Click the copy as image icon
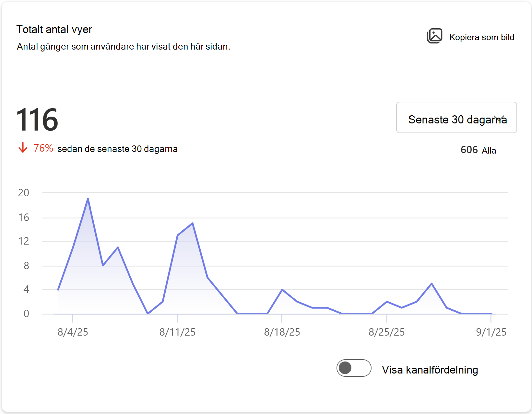This screenshot has height=414, width=532. [434, 36]
